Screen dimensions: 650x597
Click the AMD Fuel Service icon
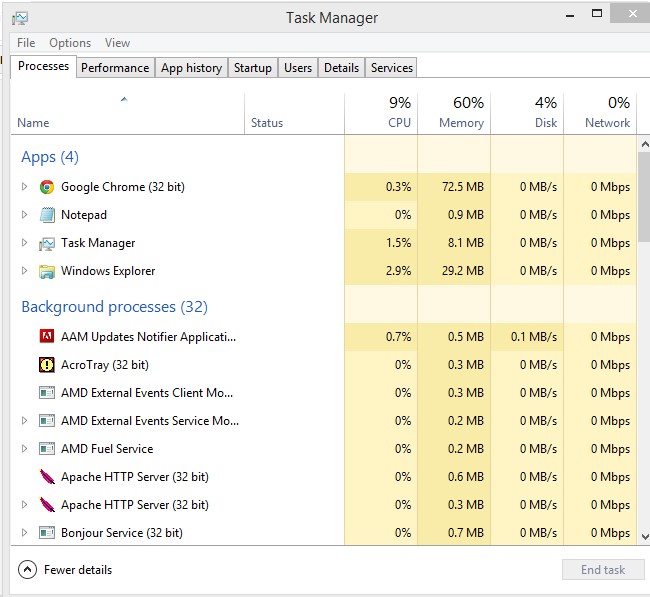46,449
